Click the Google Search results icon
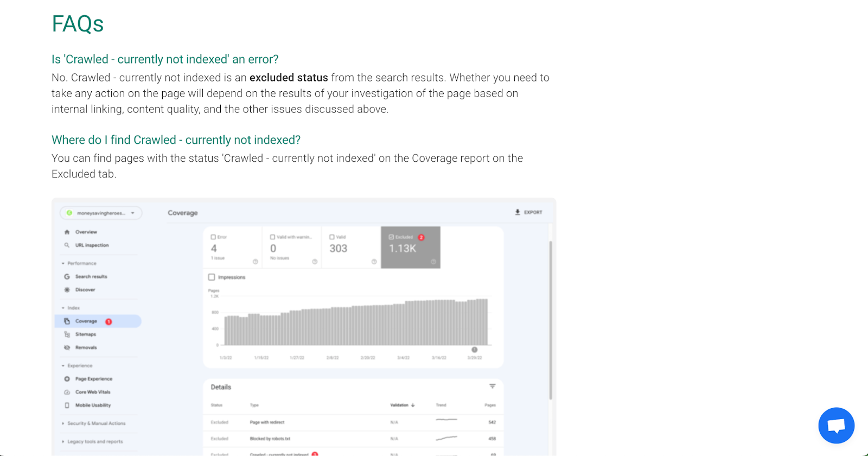Screen dimensions: 868x456 pos(67,277)
